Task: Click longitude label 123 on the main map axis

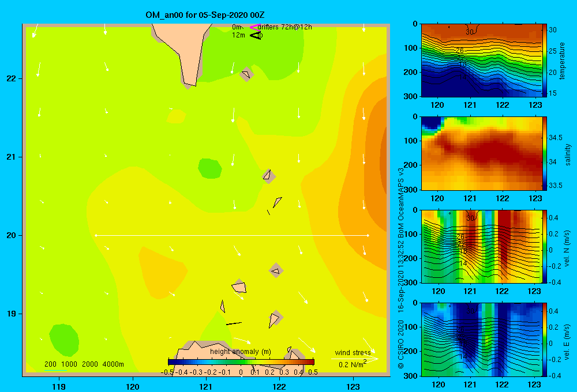Action: [353, 386]
